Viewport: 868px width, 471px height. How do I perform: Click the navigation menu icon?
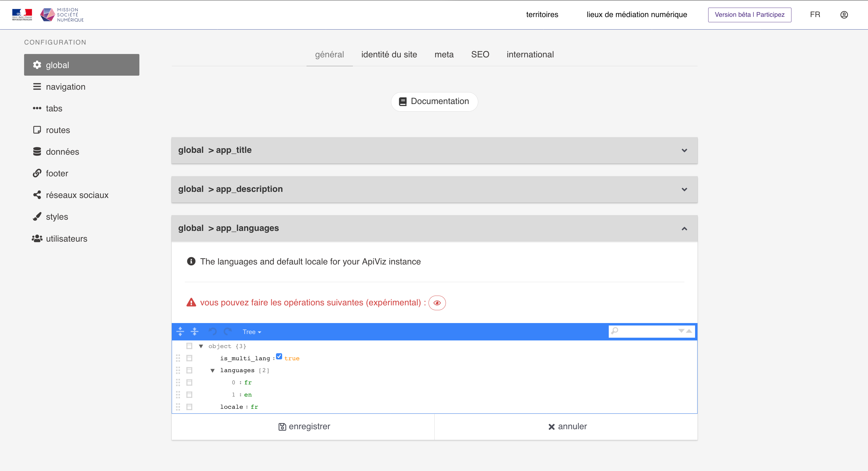(37, 86)
